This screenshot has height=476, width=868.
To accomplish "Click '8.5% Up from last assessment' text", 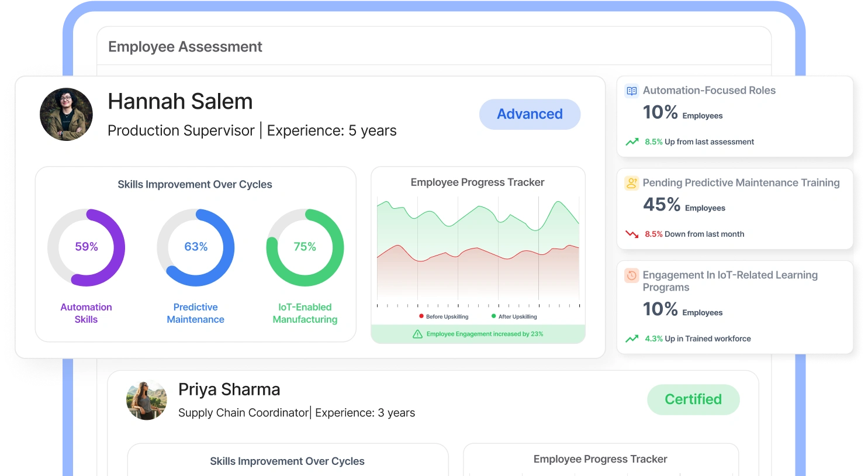I will [x=699, y=142].
